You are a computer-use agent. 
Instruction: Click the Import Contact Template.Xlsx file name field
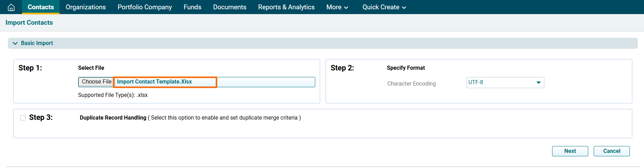[165, 82]
